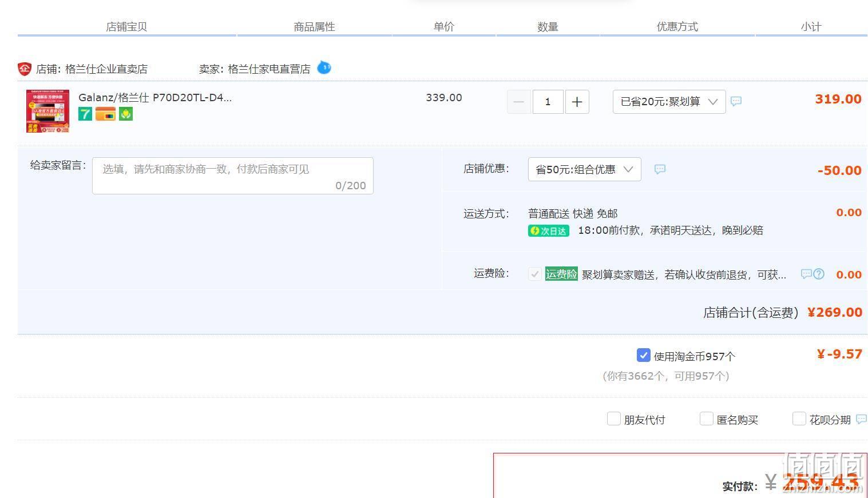868x498 pixels.
Task: Click the greyed 运费险 checkbox
Action: point(534,274)
